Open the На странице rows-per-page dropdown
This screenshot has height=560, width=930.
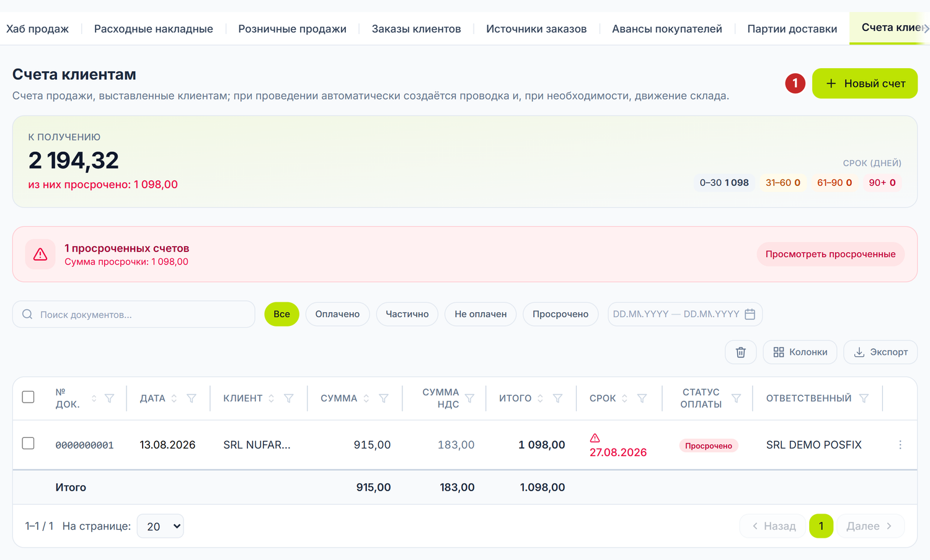[160, 526]
